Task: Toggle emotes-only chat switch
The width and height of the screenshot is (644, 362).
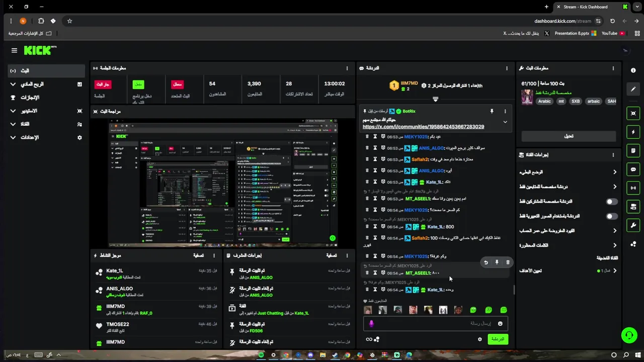Action: [611, 216]
